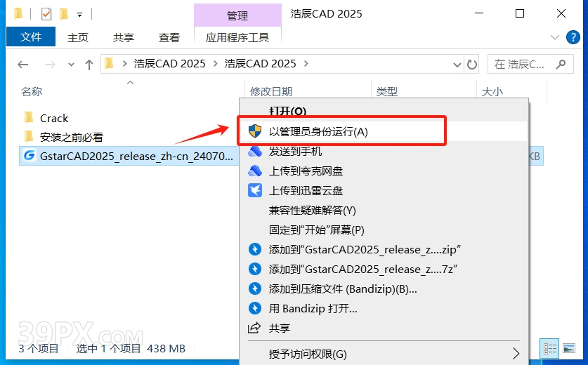Click the quick access Properties checkmark icon
The image size is (588, 365).
point(46,14)
